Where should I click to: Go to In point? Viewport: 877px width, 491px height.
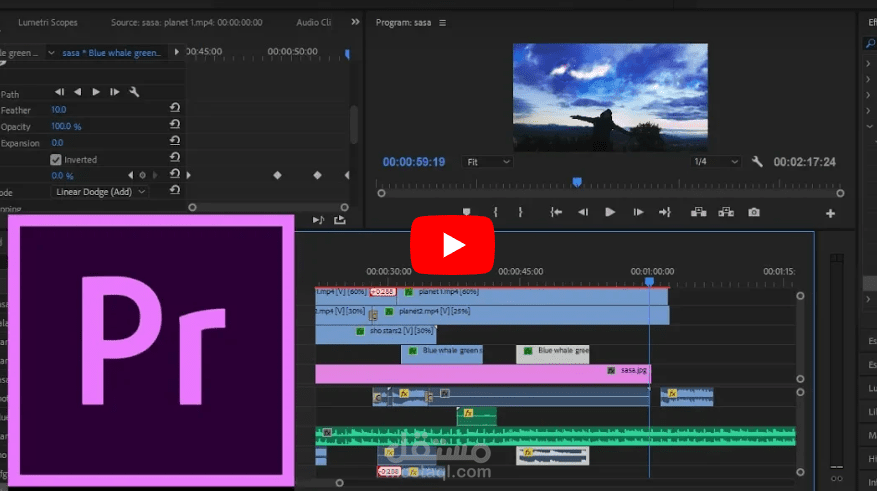click(555, 212)
